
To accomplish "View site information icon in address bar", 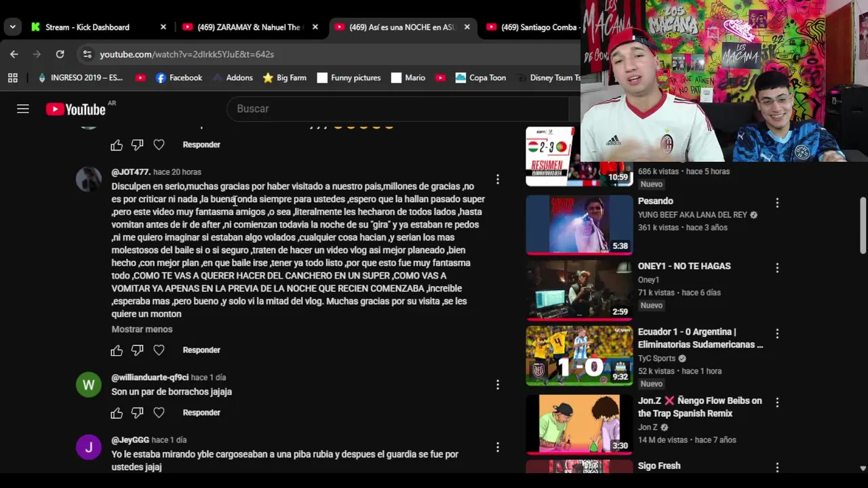I will click(x=87, y=54).
